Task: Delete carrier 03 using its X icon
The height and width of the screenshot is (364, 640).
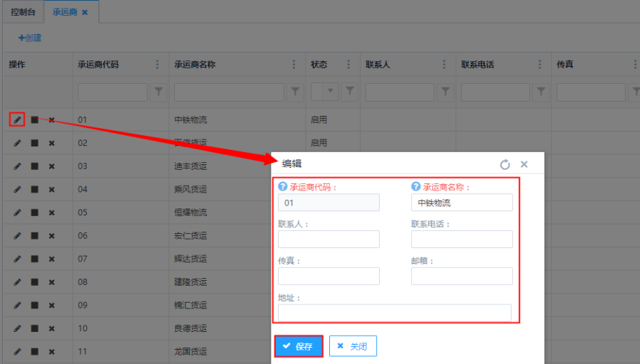Action: click(x=51, y=166)
